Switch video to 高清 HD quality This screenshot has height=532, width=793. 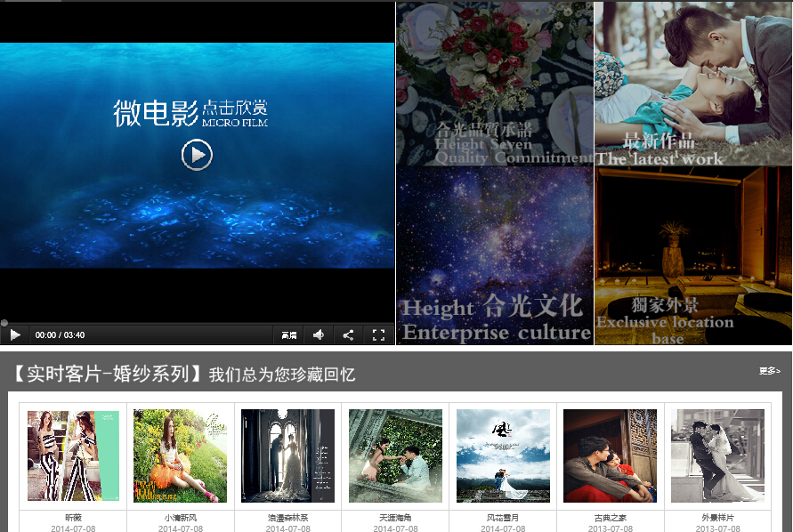289,335
